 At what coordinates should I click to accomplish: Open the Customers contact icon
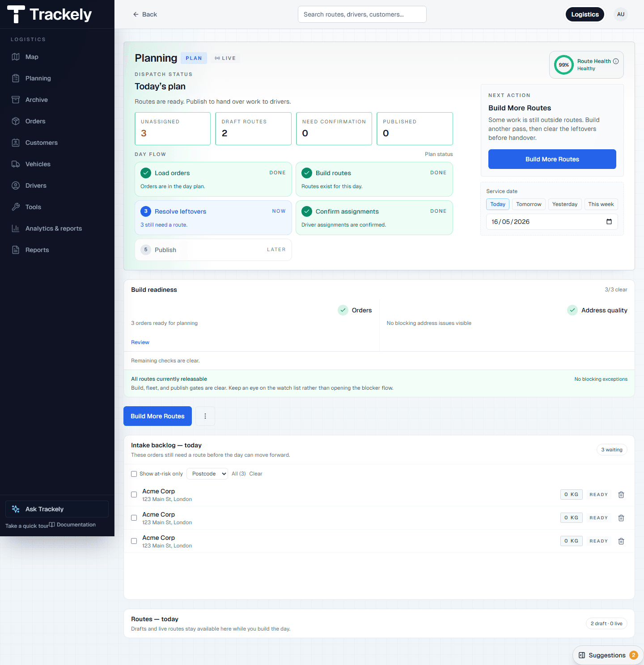(x=16, y=143)
